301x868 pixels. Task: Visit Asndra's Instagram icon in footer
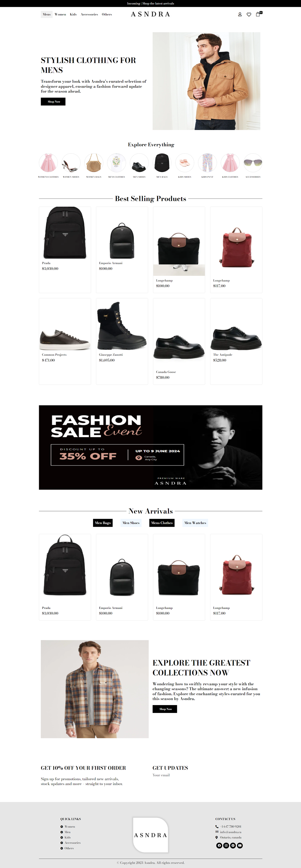(x=226, y=845)
